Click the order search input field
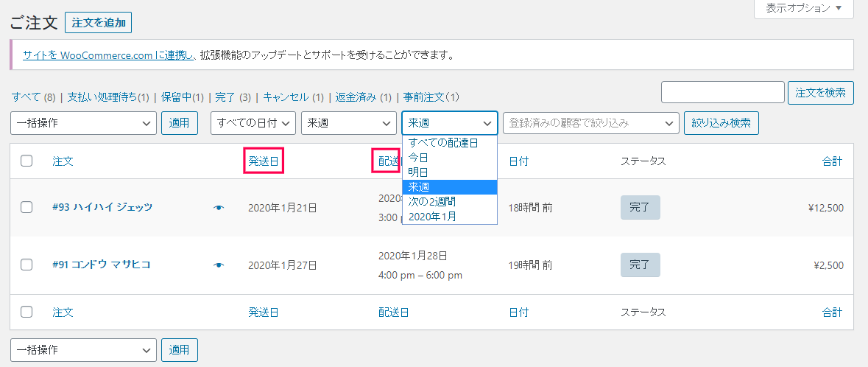This screenshot has width=868, height=367. [722, 93]
